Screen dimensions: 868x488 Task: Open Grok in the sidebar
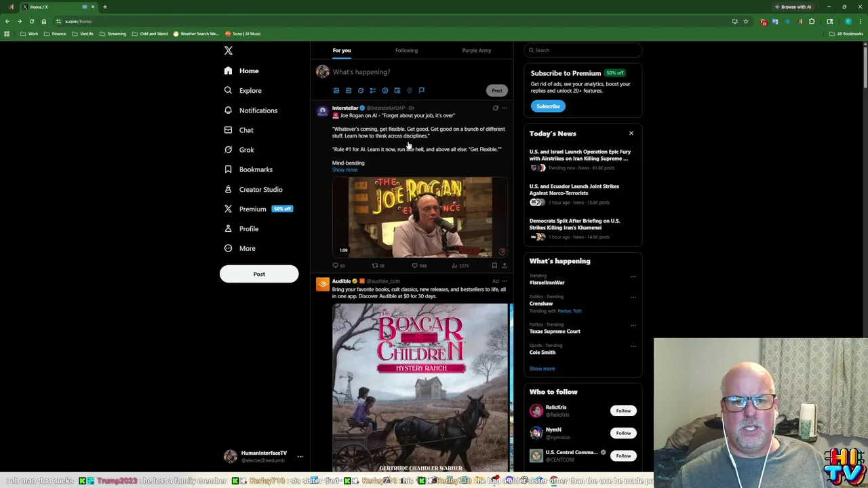click(239, 150)
